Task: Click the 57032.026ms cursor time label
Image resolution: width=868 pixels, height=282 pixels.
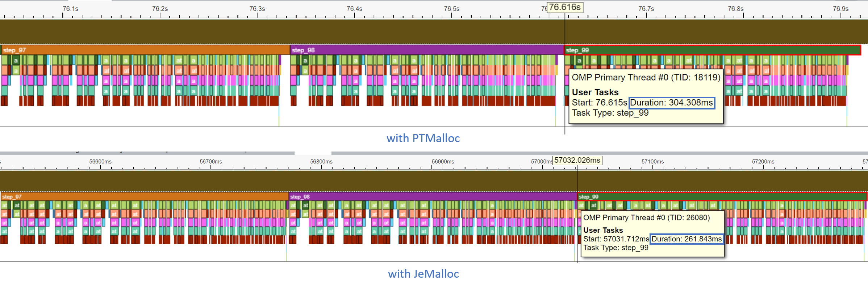Action: pyautogui.click(x=577, y=160)
